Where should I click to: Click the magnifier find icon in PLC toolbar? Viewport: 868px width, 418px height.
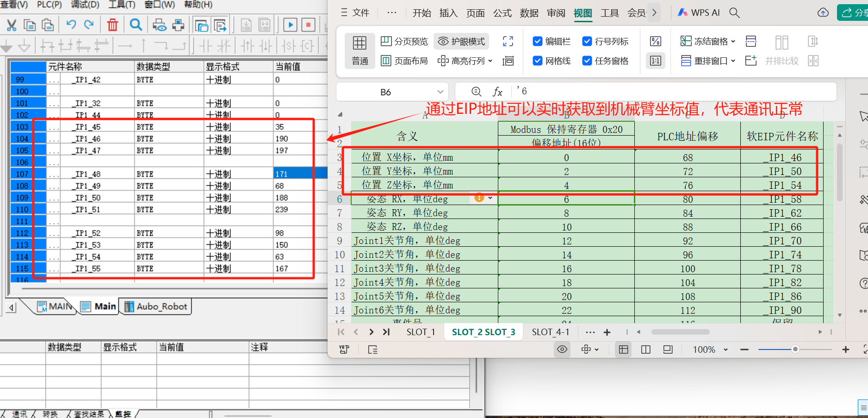[136, 25]
